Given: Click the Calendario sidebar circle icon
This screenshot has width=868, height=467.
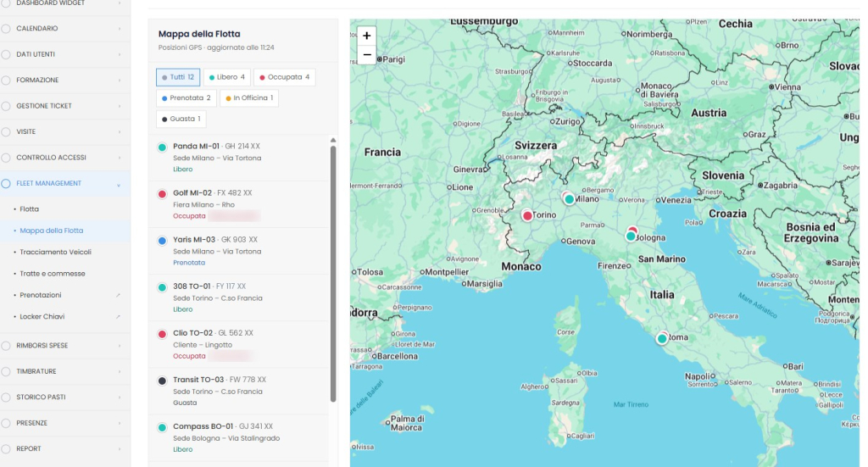Looking at the screenshot, I should [x=6, y=28].
